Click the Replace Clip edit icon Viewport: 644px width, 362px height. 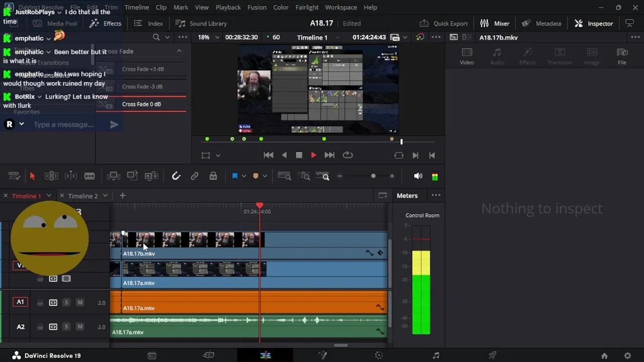point(151,176)
